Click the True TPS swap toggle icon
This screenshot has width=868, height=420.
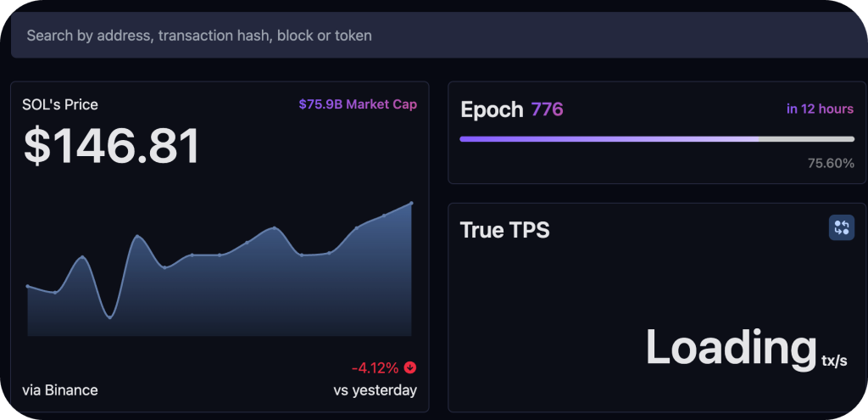[x=842, y=227]
